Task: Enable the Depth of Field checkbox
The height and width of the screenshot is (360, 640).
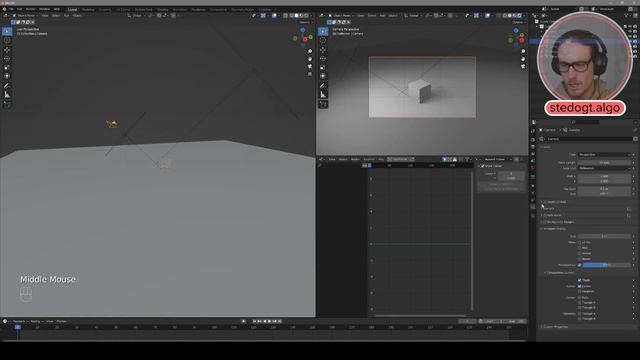Action: [545, 202]
